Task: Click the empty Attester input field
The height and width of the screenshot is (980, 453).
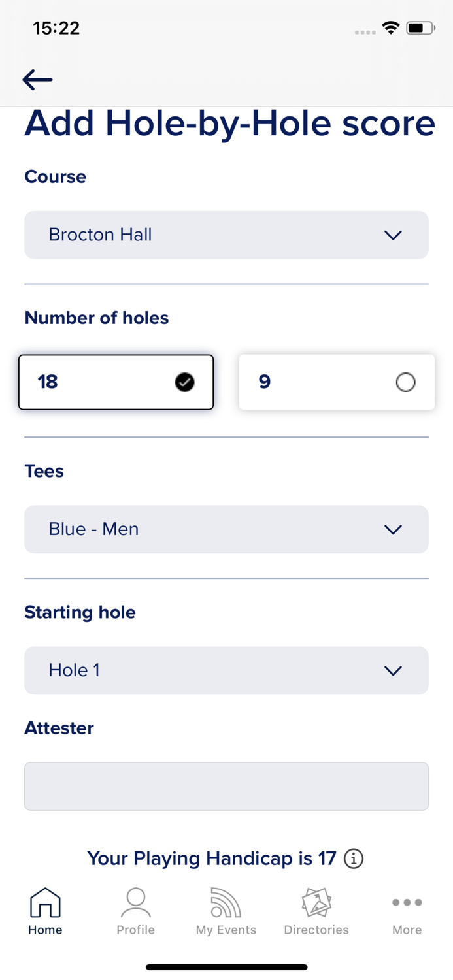Action: [x=226, y=786]
